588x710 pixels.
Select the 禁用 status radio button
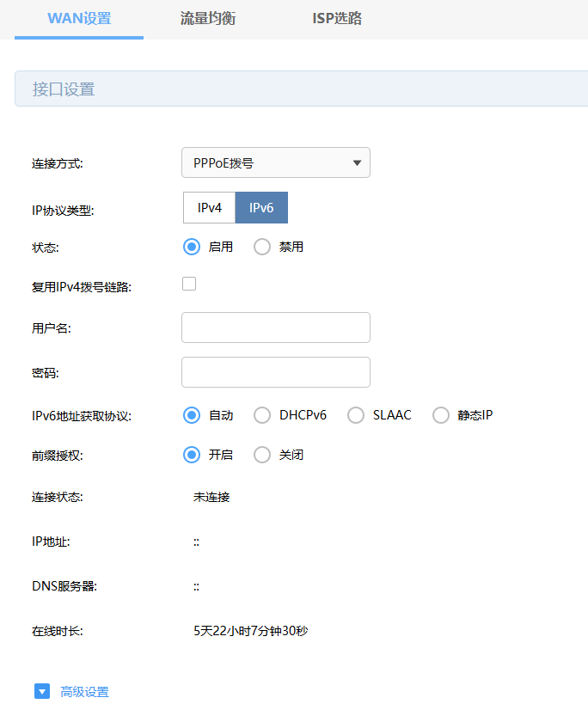click(x=262, y=247)
